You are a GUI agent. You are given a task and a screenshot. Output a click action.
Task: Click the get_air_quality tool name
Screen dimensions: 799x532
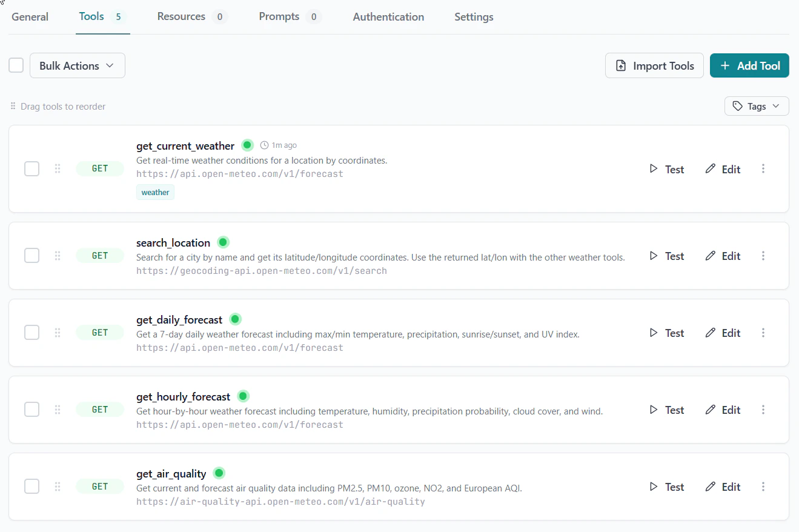point(171,473)
